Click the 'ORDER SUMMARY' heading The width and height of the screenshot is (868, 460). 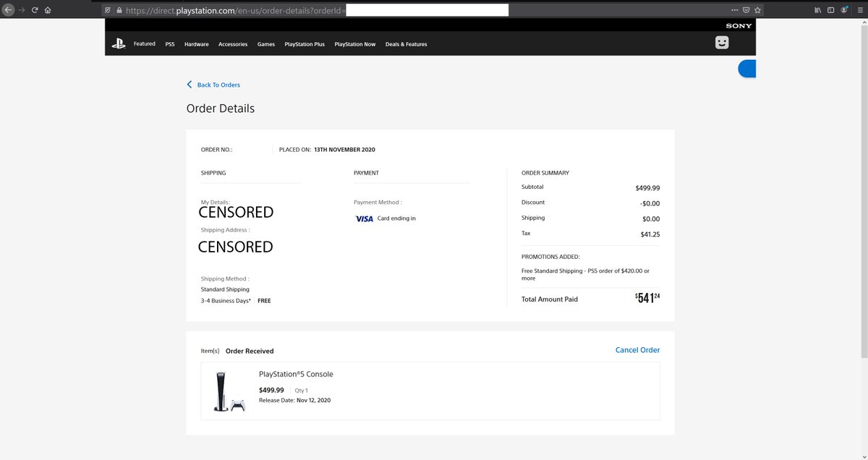pyautogui.click(x=545, y=173)
